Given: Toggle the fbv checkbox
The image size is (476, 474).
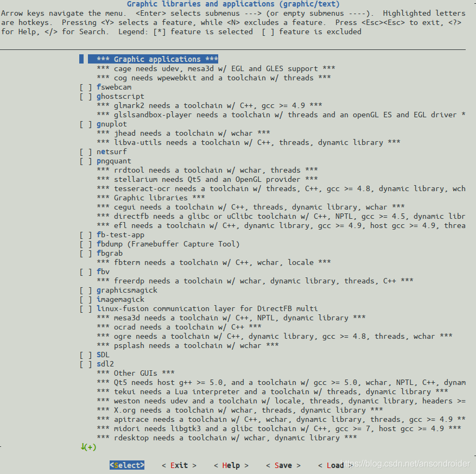Looking at the screenshot, I should [86, 272].
